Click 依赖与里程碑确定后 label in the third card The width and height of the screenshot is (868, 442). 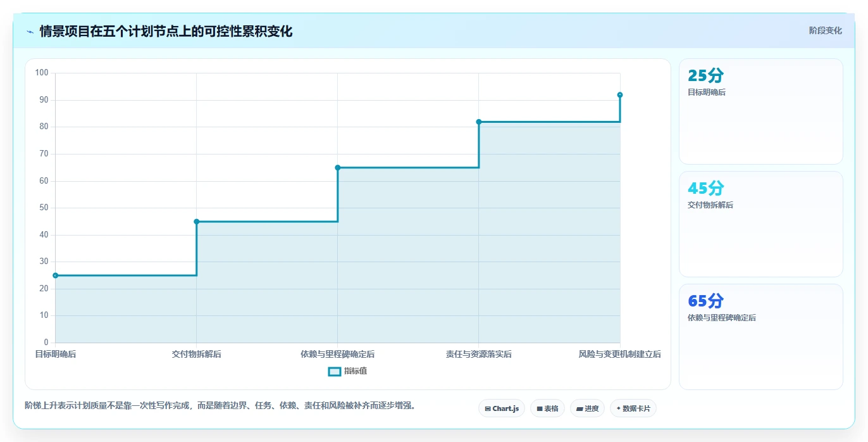pos(722,318)
